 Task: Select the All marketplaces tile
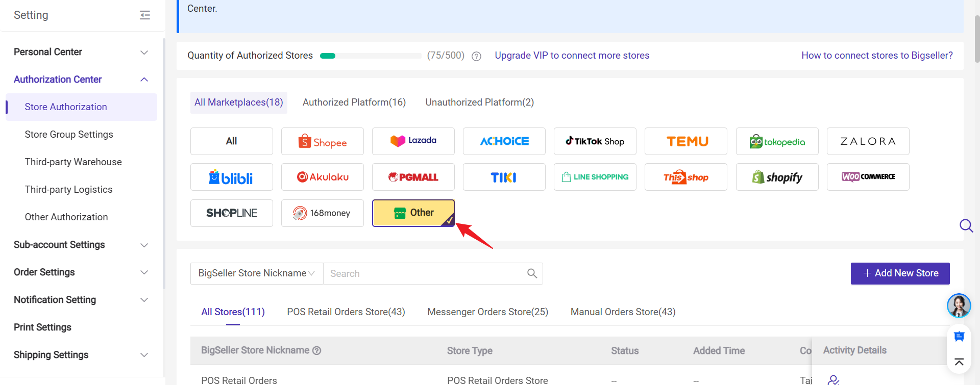click(x=232, y=141)
